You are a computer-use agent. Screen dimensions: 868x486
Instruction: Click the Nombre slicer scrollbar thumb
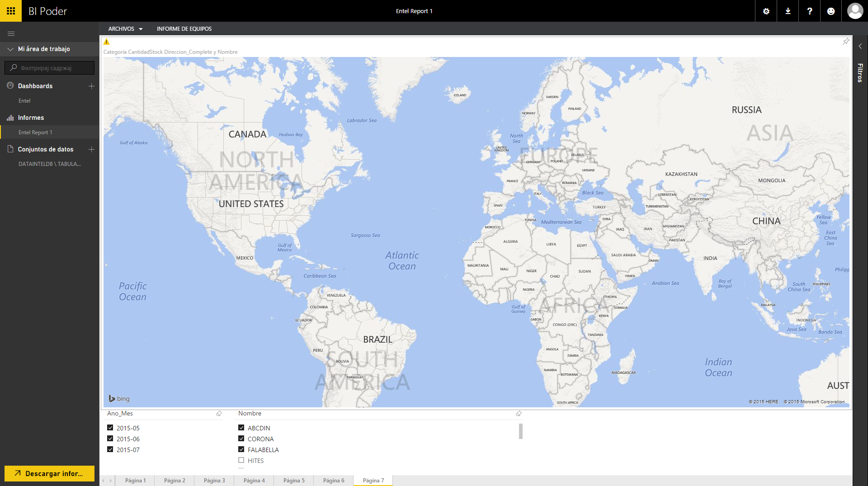521,431
